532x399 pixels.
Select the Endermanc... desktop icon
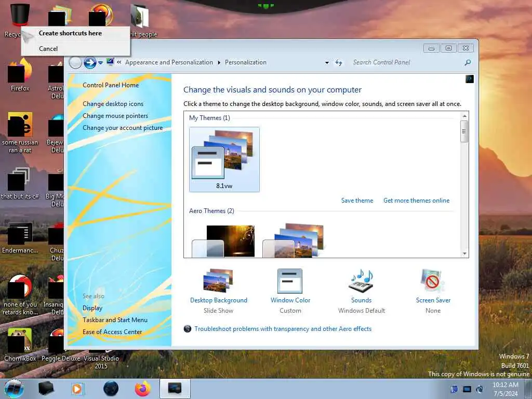point(20,237)
